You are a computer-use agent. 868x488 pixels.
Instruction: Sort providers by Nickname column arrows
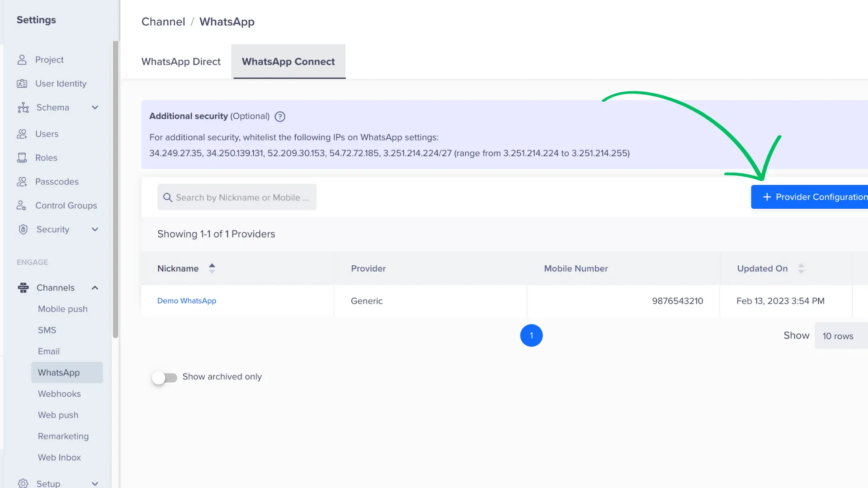point(212,268)
